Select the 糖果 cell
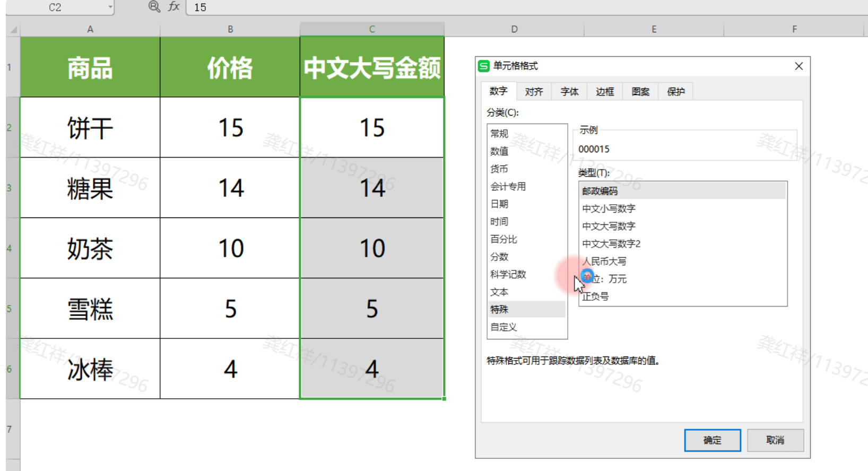This screenshot has height=471, width=868. [x=90, y=188]
